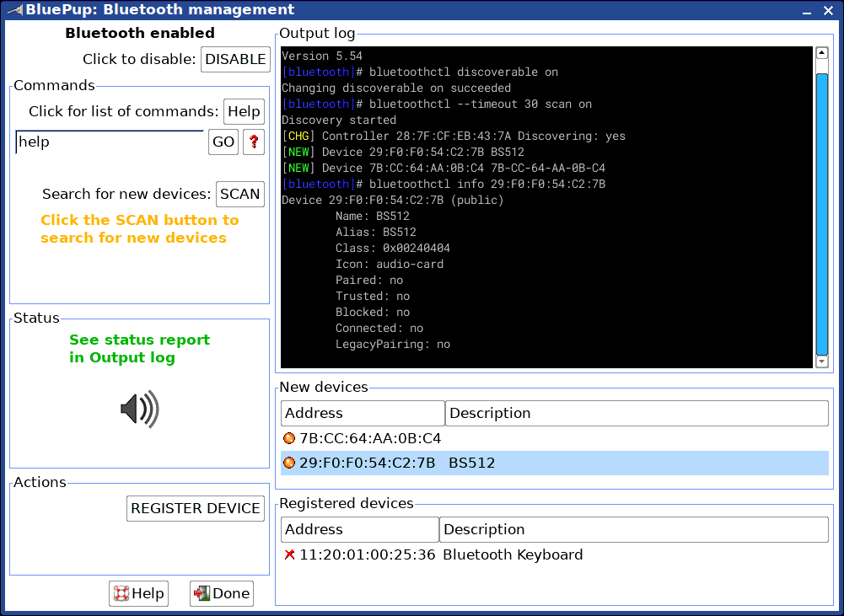Viewport: 844px width, 616px height.
Task: Disable Bluetooth with the DISABLE button
Action: (236, 59)
